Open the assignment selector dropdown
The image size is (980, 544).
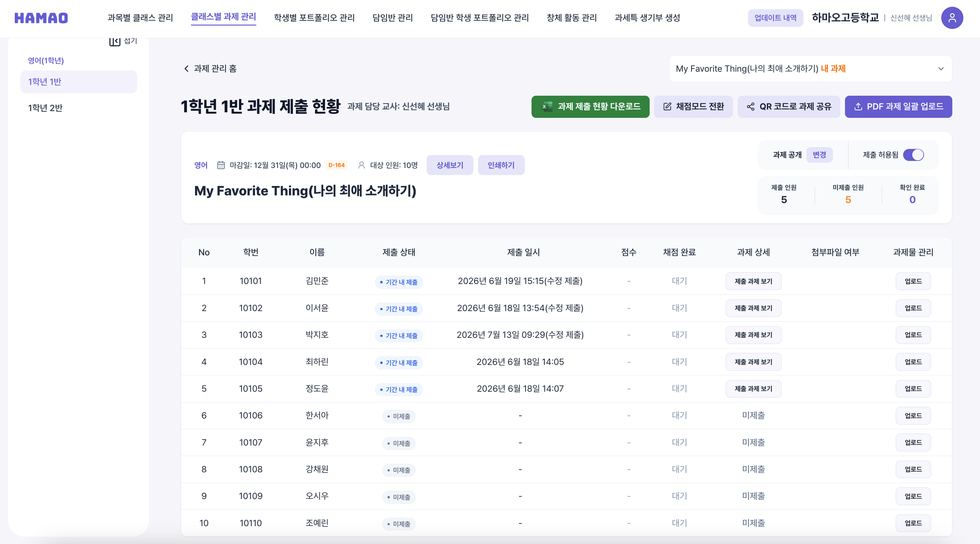[x=810, y=69]
